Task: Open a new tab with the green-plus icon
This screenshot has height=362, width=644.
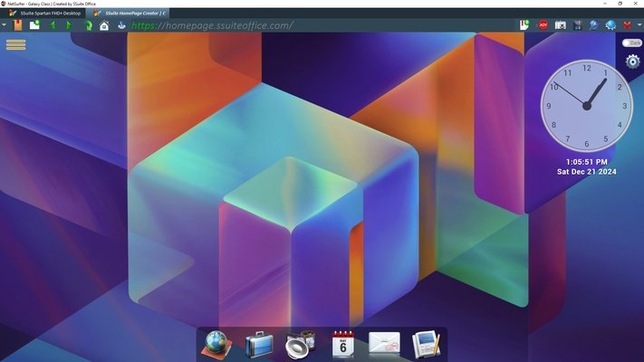Action: point(34,25)
